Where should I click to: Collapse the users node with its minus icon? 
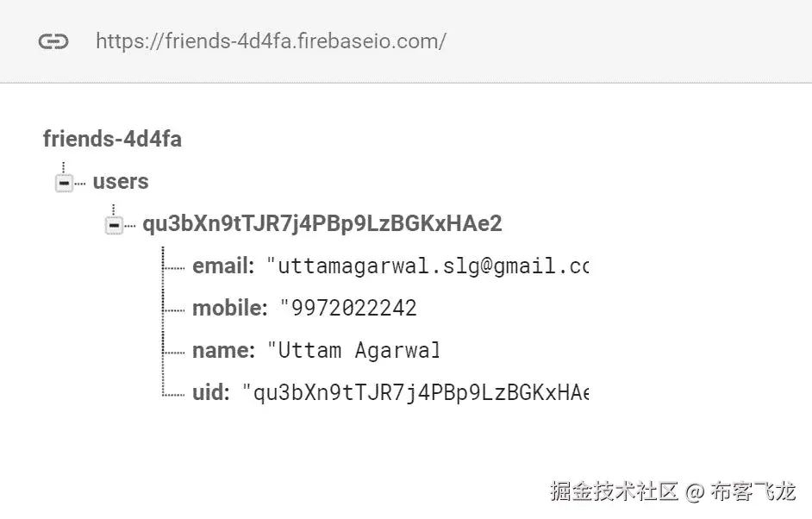point(64,183)
